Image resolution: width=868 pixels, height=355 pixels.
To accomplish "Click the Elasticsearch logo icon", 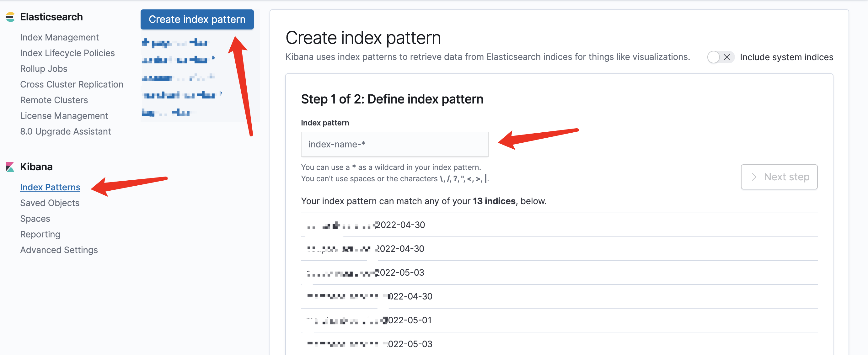I will point(10,17).
